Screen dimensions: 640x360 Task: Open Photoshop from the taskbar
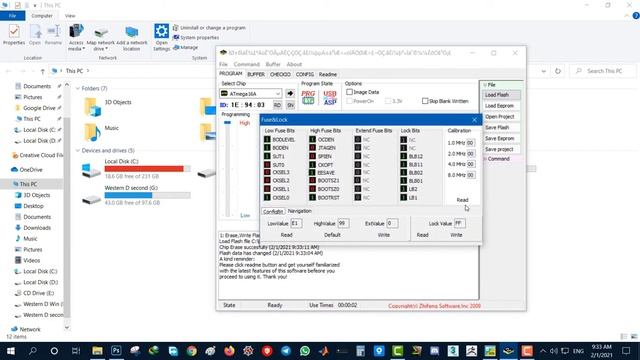(116, 351)
